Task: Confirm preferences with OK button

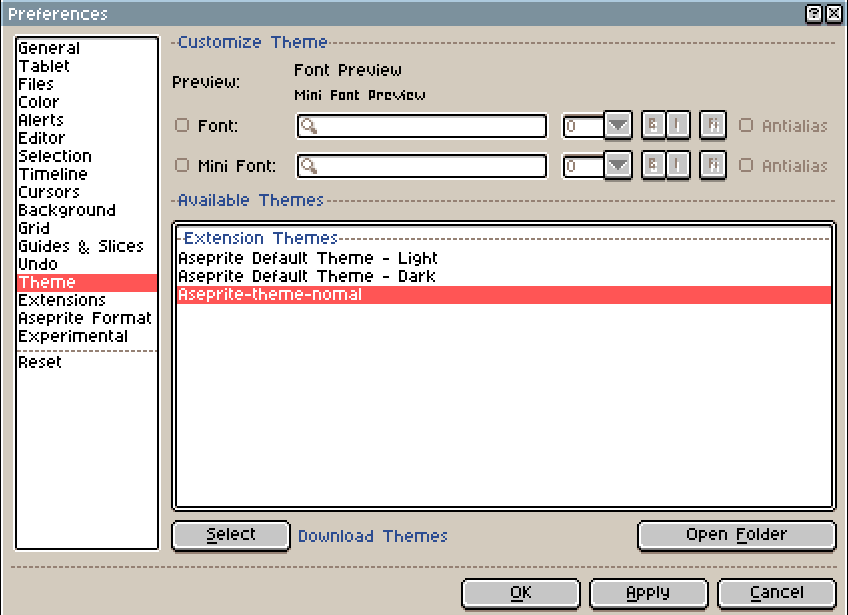Action: 521,593
